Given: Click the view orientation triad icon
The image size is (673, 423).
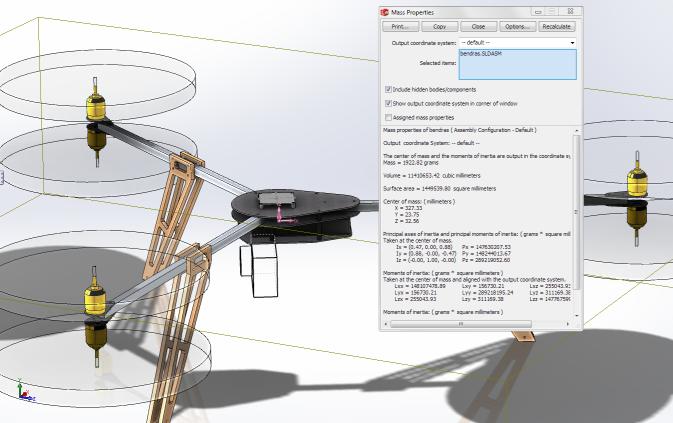Looking at the screenshot, I should pos(21,389).
